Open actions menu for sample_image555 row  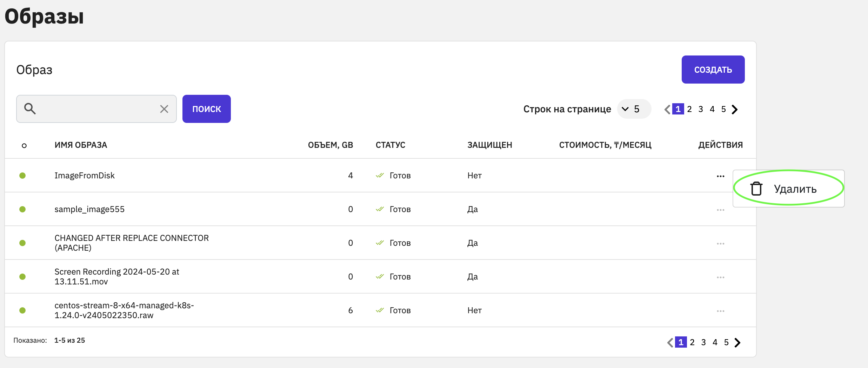[x=720, y=210]
